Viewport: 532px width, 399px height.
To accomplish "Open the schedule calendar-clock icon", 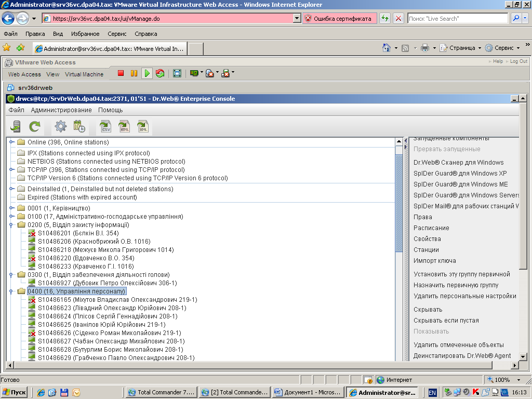I will [79, 126].
